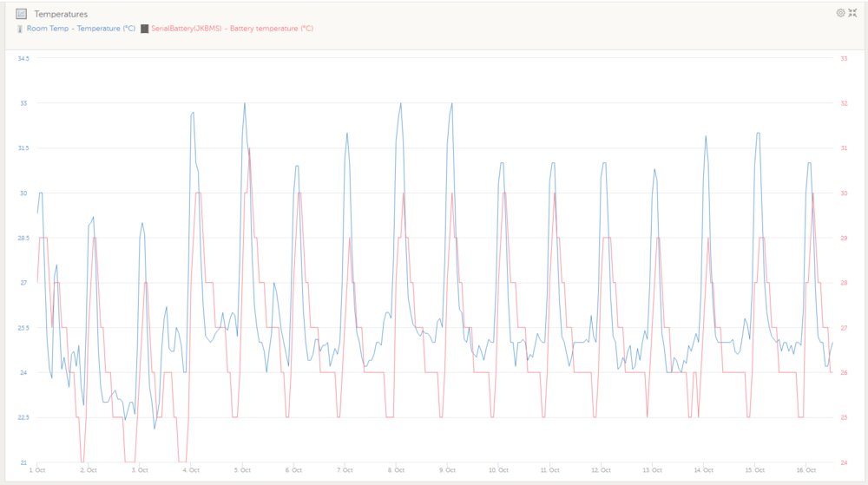This screenshot has height=485, width=868.
Task: Select the 1. Oct date label
Action: click(37, 470)
